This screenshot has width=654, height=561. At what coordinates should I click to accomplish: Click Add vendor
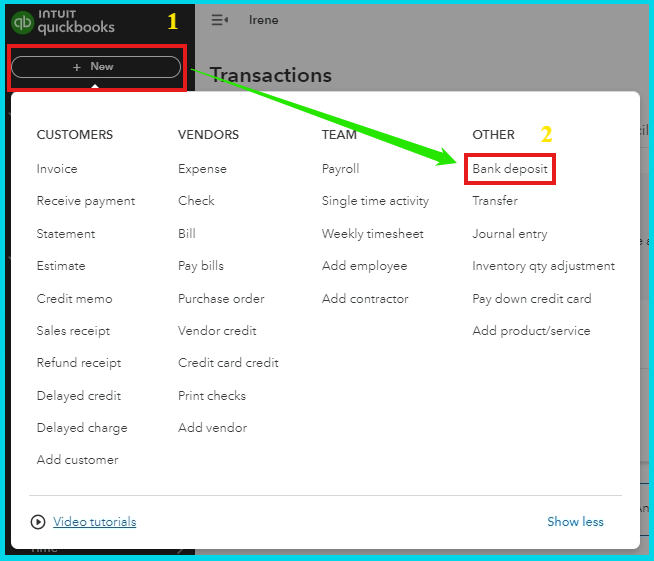coord(212,428)
